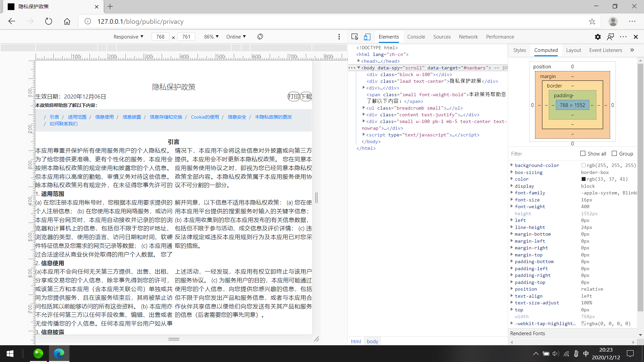Click the Edge browser taskbar icon
The image size is (644, 362).
(59, 354)
